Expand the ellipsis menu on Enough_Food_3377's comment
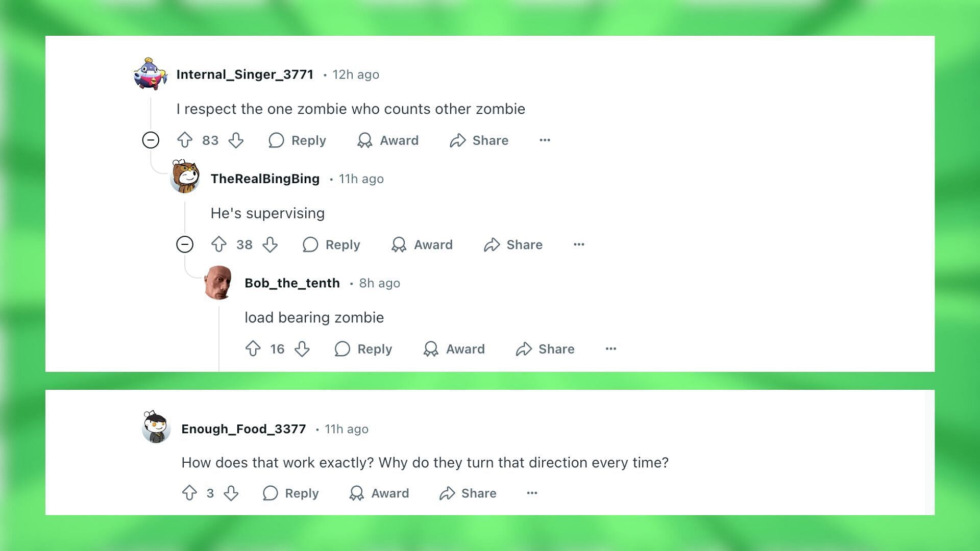Viewport: 980px width, 551px height. 532,493
